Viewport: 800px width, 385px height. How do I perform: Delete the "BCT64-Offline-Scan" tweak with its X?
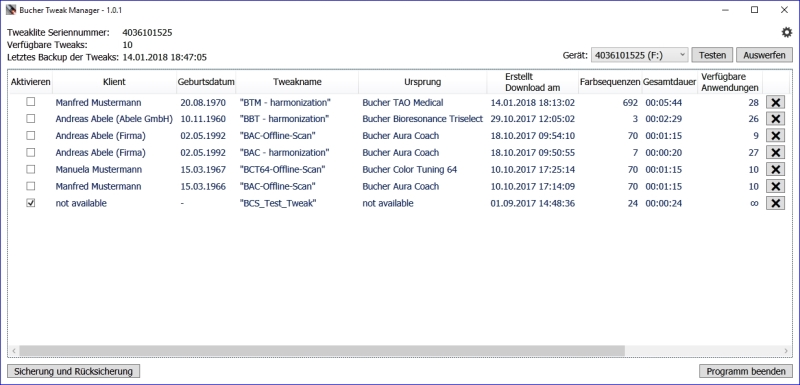click(775, 169)
